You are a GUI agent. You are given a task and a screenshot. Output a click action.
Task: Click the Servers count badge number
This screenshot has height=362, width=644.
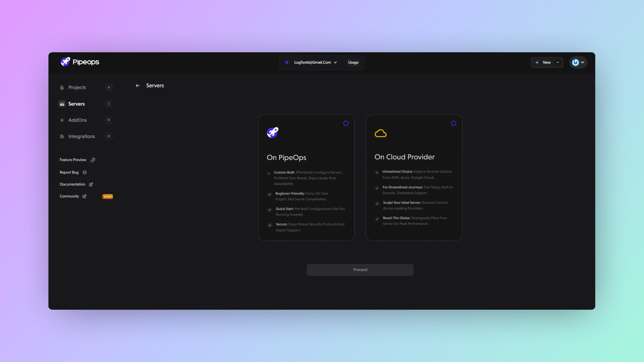click(109, 104)
